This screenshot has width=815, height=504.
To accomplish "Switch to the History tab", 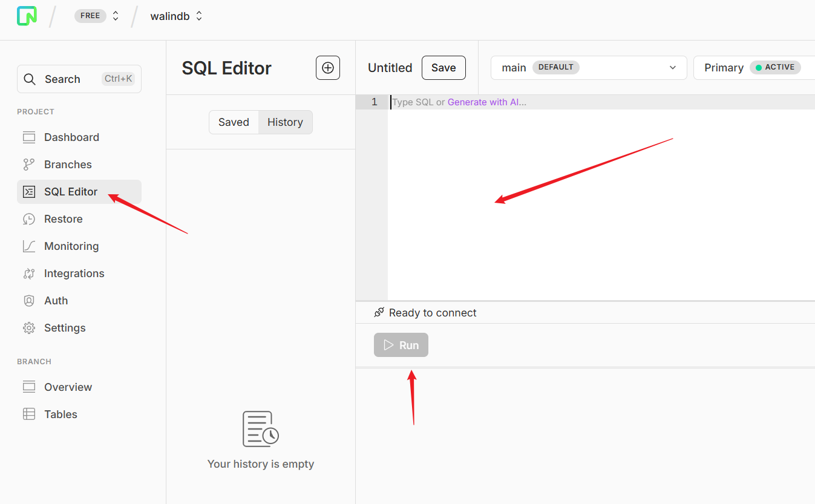I will (x=285, y=122).
